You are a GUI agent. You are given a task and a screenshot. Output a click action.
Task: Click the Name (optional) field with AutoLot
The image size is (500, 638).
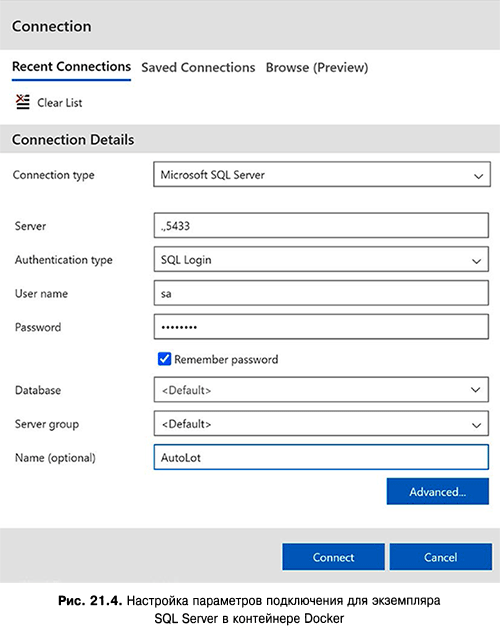click(x=321, y=457)
